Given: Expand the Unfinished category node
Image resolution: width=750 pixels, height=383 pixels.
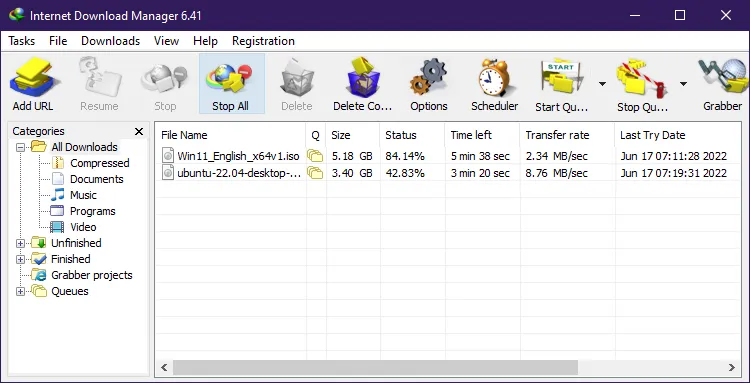Looking at the screenshot, I should coord(20,243).
